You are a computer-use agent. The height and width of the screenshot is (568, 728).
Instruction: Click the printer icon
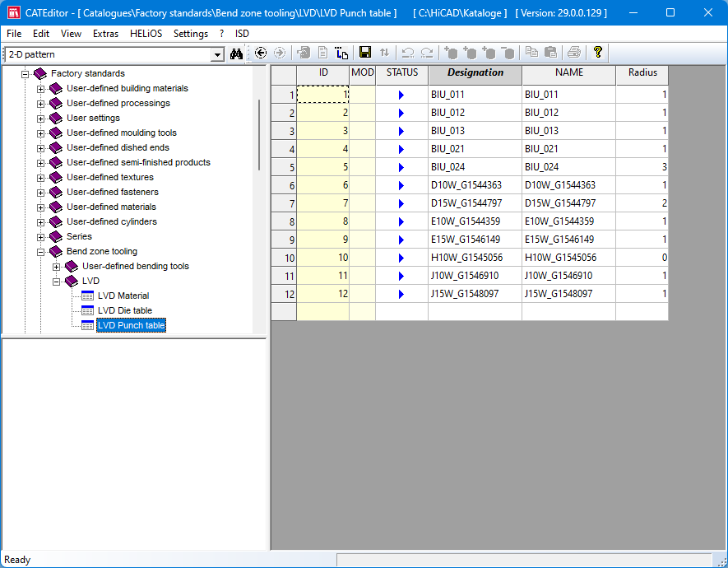pyautogui.click(x=574, y=53)
